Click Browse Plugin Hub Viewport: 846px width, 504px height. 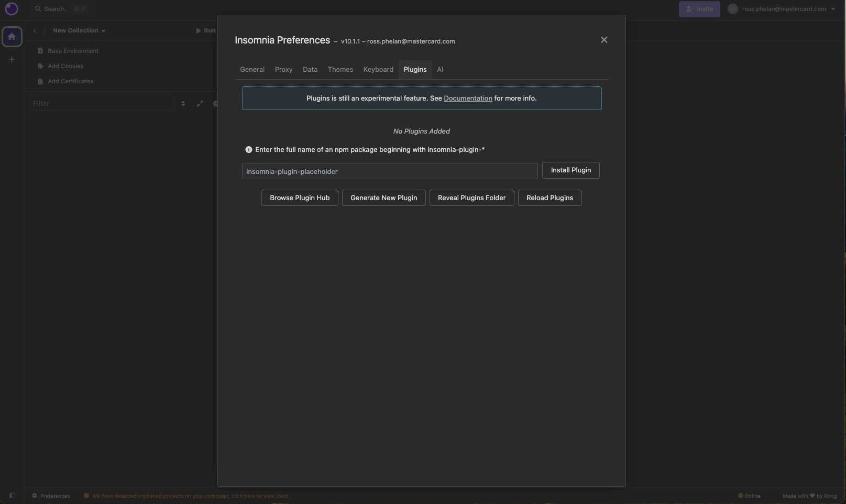[300, 198]
